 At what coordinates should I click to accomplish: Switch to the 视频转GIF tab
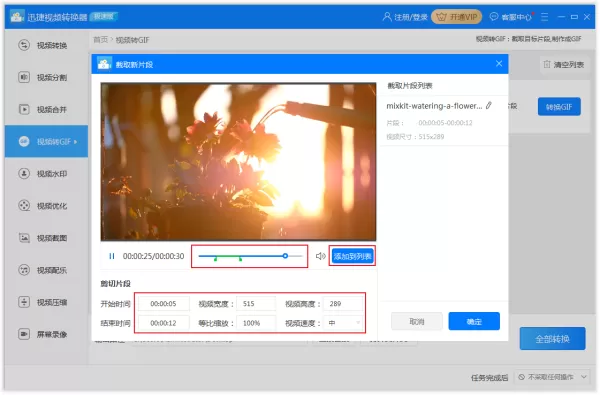pyautogui.click(x=46, y=142)
